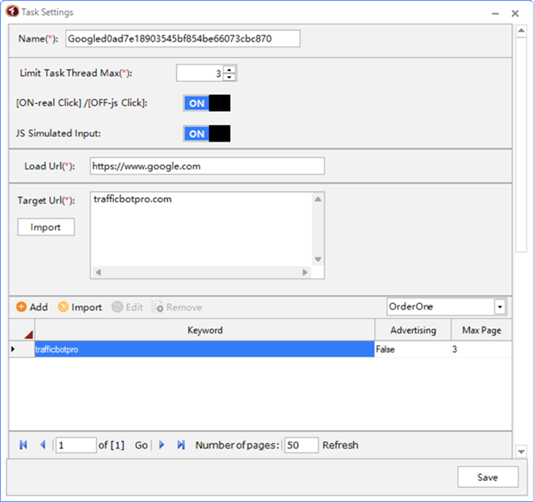
Task: Increase Limit Task Thread Max value
Action: (230, 69)
